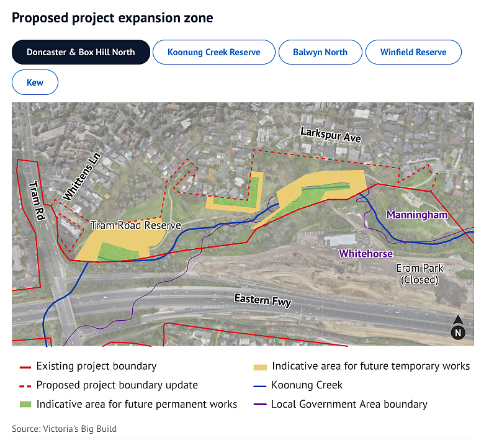Click the Proposed project boundary update text
The width and height of the screenshot is (489, 448).
click(x=117, y=385)
